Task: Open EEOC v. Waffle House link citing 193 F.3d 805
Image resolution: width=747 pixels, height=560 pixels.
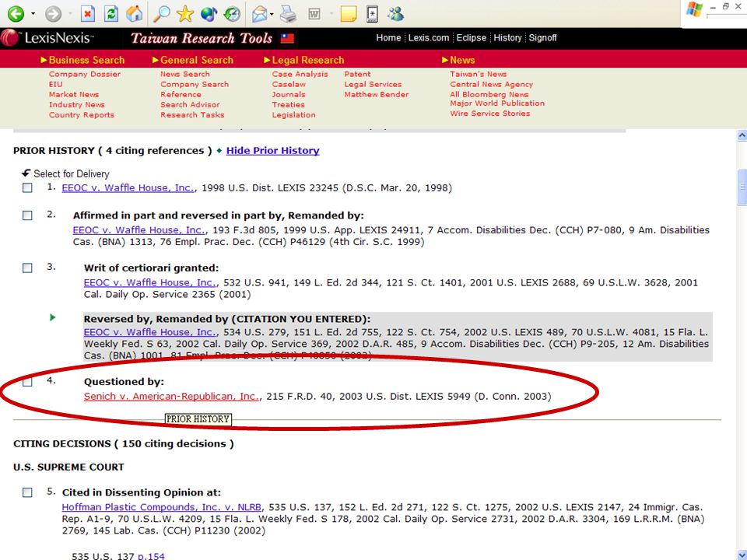Action: tap(139, 230)
